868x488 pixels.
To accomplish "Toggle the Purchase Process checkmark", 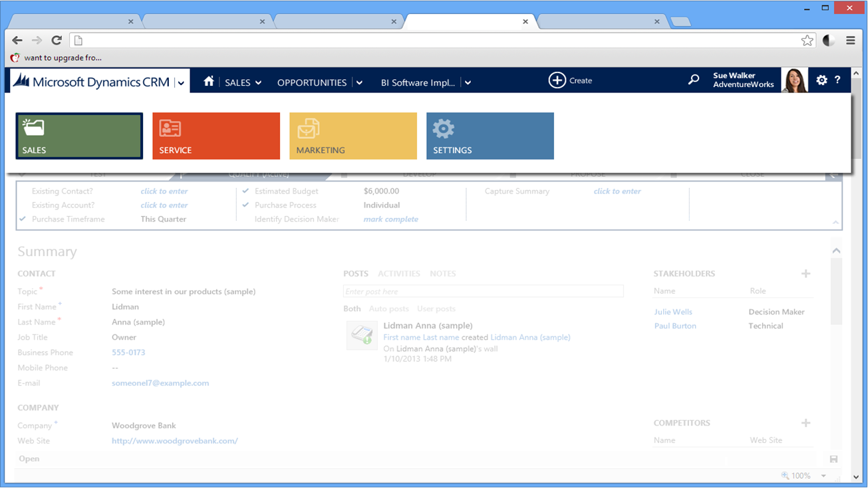I will (245, 205).
